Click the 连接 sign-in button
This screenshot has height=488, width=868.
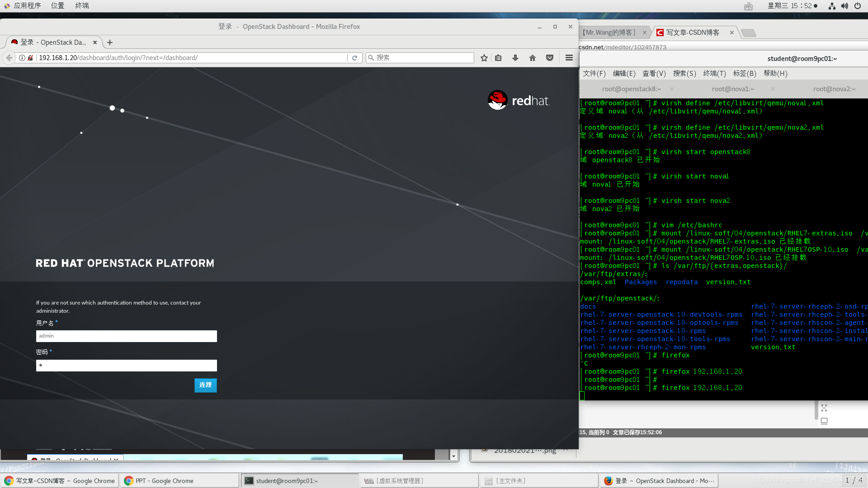pos(206,385)
